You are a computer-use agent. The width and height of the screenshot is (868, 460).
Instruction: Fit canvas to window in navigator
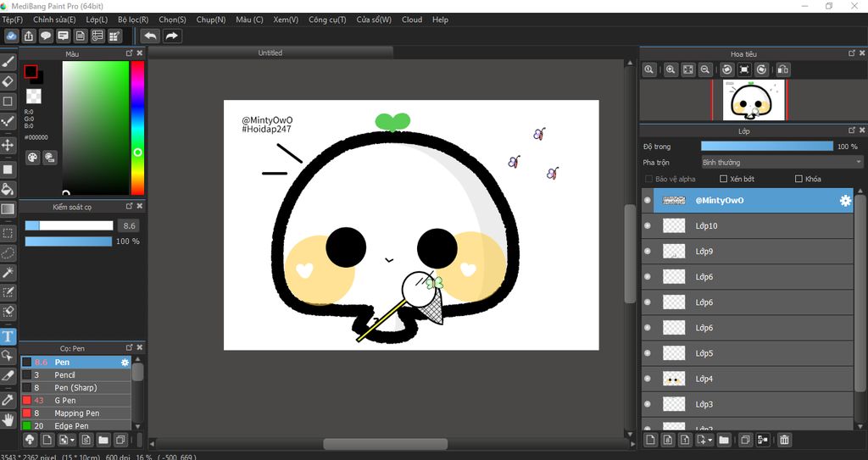coord(687,69)
